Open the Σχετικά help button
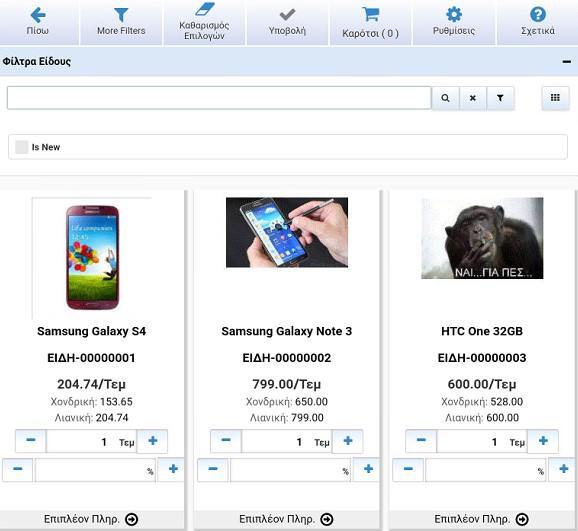Viewport: 578px width, 531px height. (x=537, y=22)
